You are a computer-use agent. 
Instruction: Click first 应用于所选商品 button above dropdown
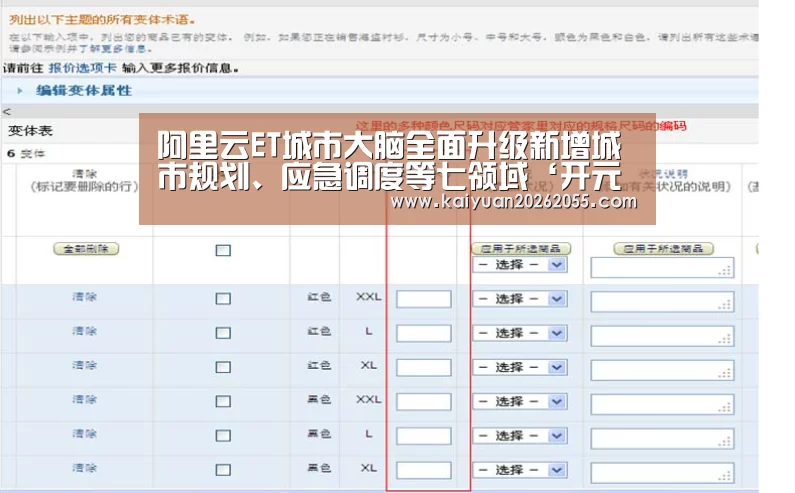coord(521,249)
